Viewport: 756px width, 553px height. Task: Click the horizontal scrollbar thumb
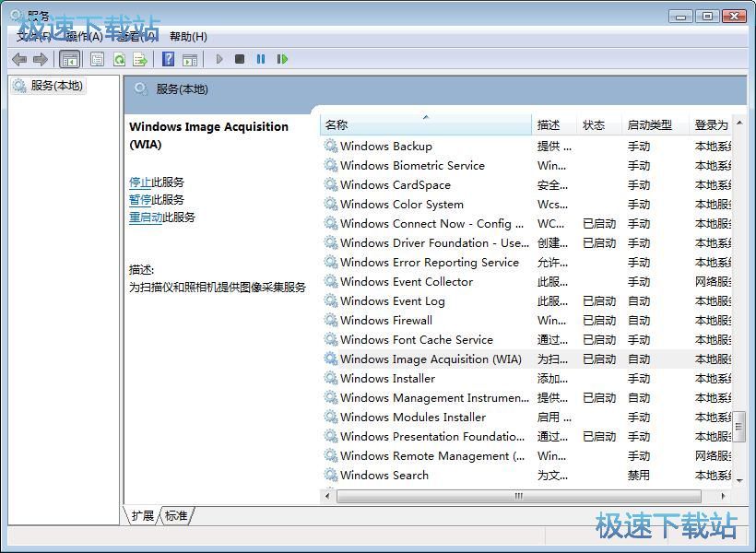[519, 496]
